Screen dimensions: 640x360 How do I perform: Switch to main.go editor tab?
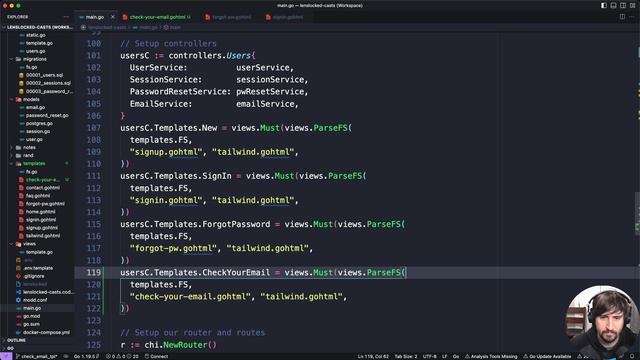tap(95, 17)
